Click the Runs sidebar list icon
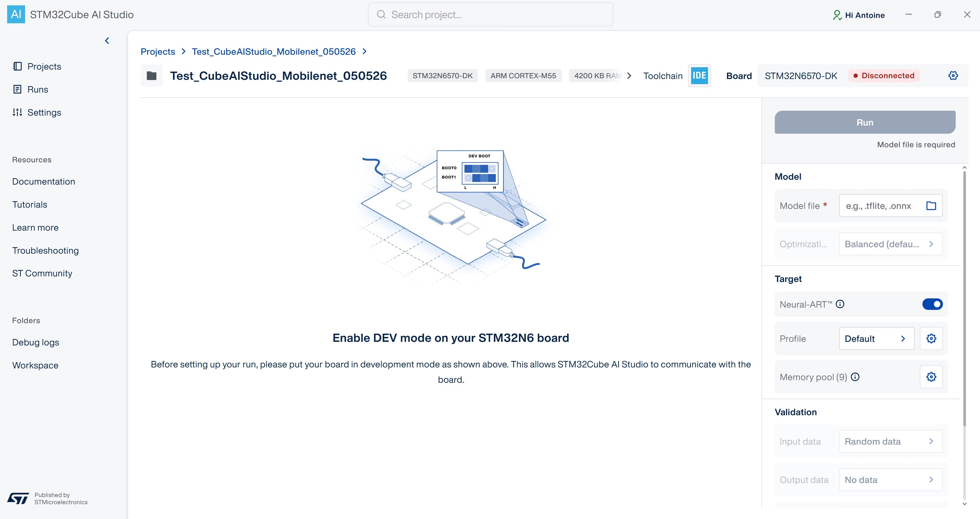 click(x=17, y=89)
